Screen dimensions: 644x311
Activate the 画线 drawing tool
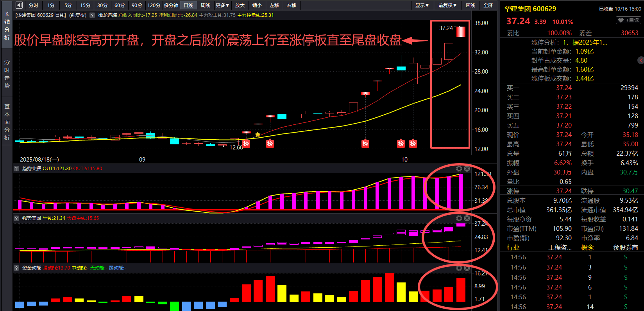point(470,5)
